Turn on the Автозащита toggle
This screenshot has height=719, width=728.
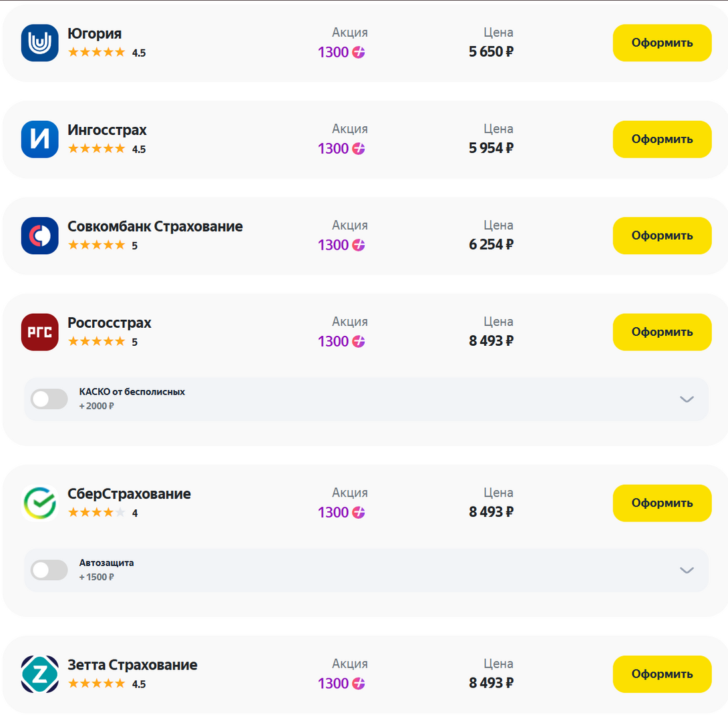[x=49, y=570]
